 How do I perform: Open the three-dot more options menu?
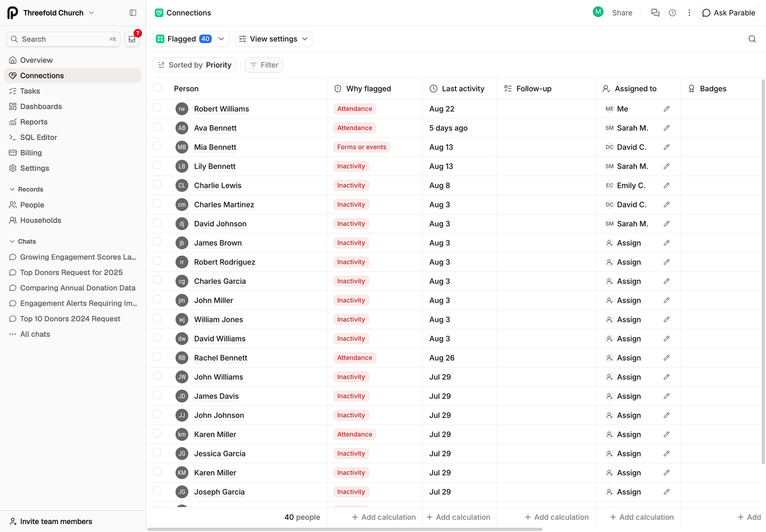(689, 13)
